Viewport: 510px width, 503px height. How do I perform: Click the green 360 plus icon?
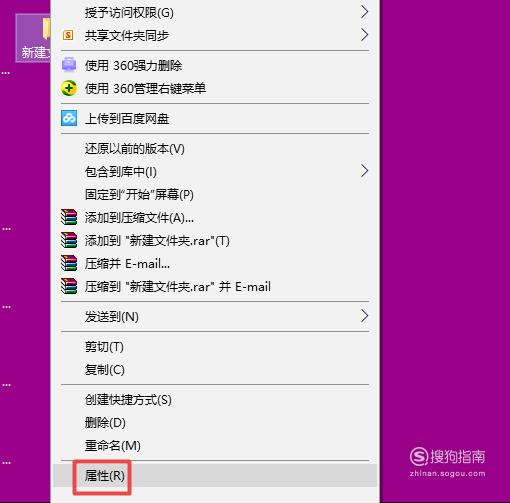pos(69,88)
